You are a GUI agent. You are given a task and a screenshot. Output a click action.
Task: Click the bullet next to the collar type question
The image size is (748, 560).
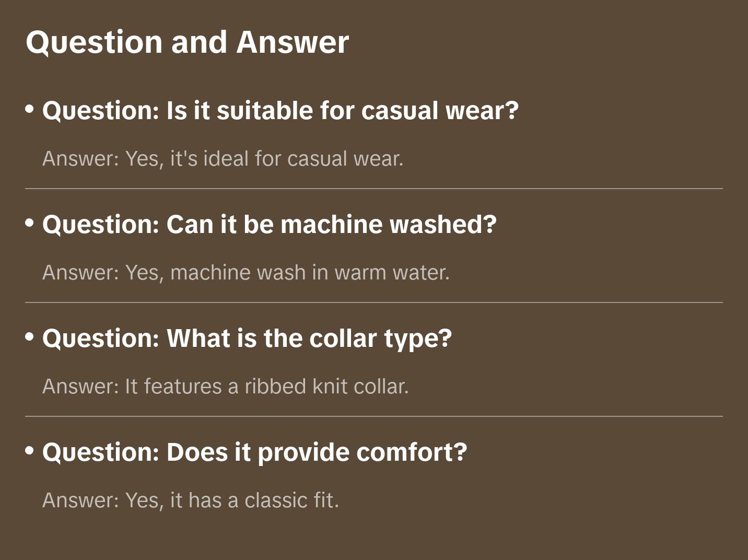click(x=30, y=337)
